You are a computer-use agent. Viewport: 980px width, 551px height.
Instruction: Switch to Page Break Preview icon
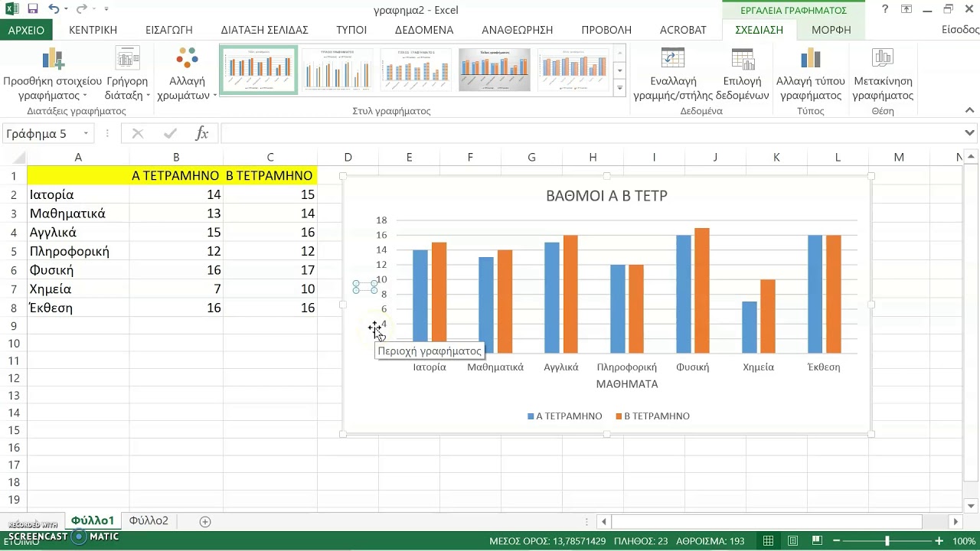click(818, 541)
